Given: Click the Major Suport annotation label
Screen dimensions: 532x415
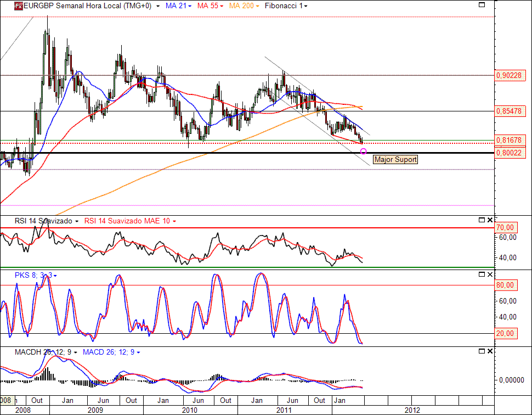Looking at the screenshot, I should click(x=395, y=160).
